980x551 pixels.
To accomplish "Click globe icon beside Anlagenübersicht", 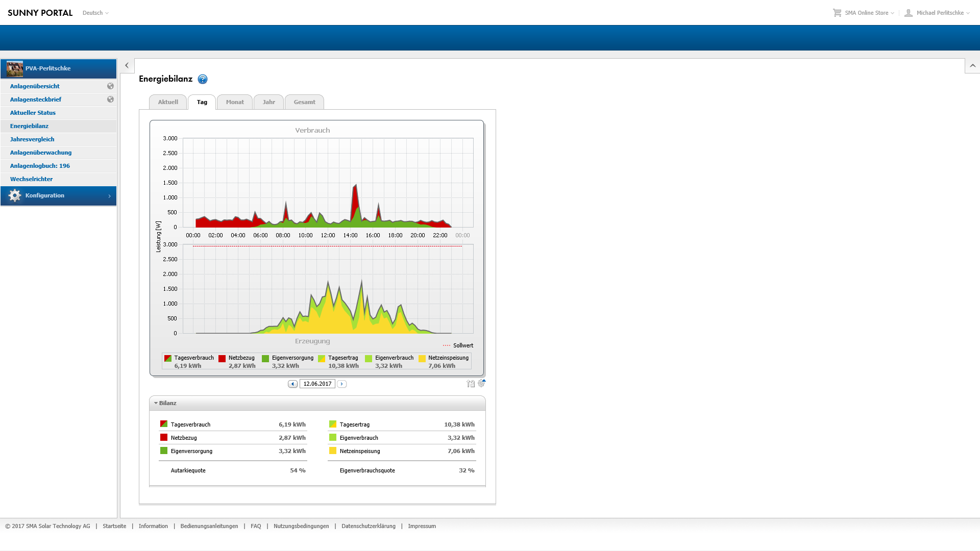I will point(110,86).
